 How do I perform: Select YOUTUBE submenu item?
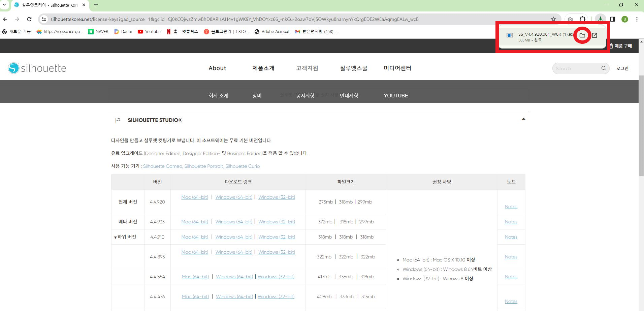point(396,96)
